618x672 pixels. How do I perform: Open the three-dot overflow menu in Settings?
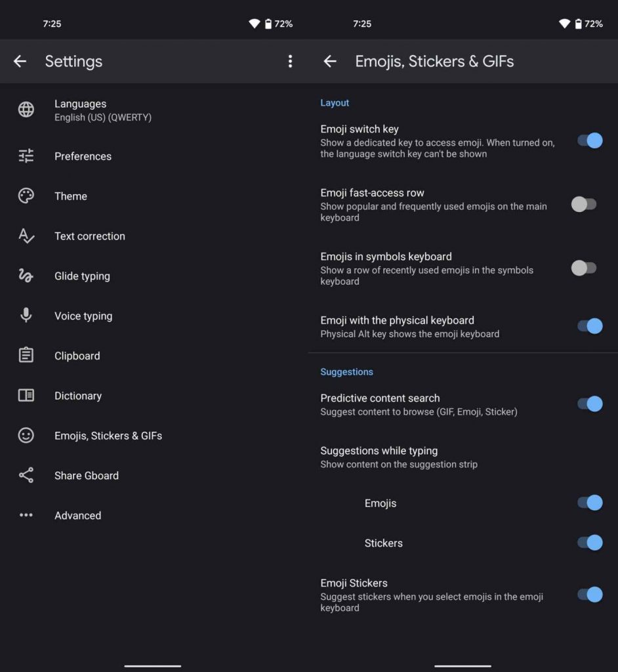click(x=290, y=62)
